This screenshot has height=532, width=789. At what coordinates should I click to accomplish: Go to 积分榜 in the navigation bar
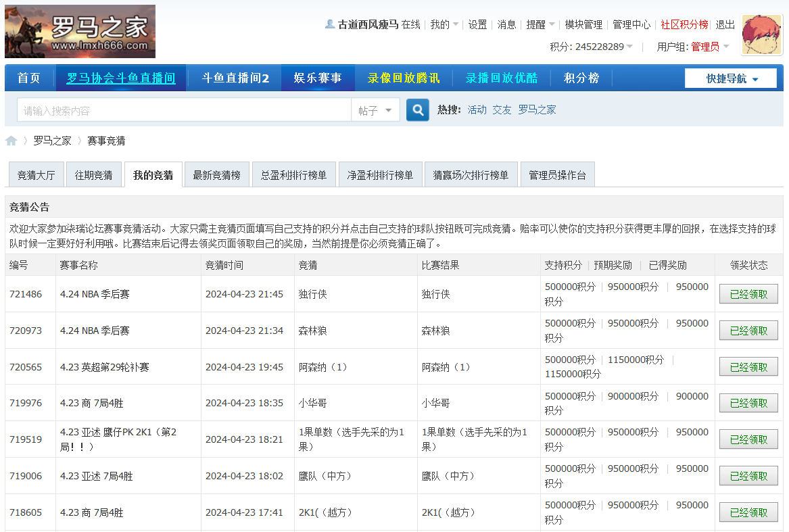coord(581,78)
